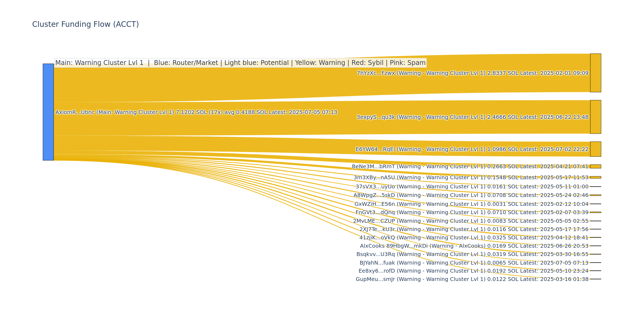Click the FnGVt3...dQnq node bar
The width and height of the screenshot is (644, 322).
[595, 212]
